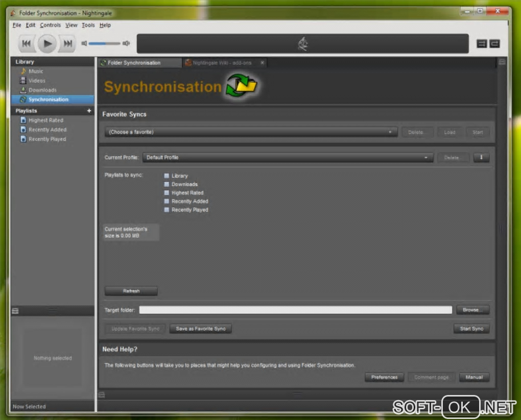Toggle the shuffle icon in the player bar
The image size is (521, 420).
pos(482,43)
